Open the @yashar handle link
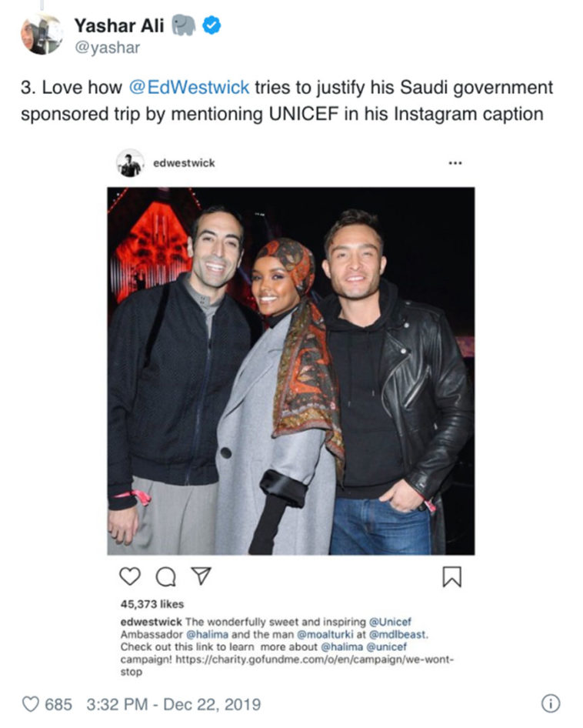Screen dimensions: 583x728 tap(107, 48)
